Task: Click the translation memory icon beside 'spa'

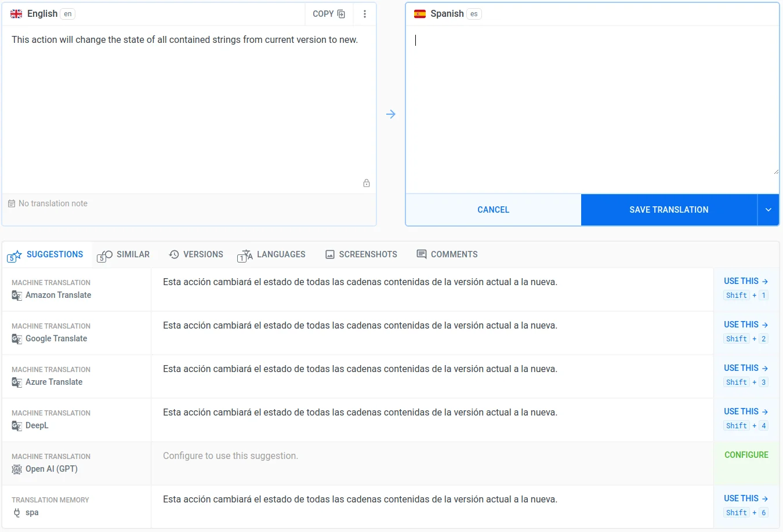Action: point(16,512)
